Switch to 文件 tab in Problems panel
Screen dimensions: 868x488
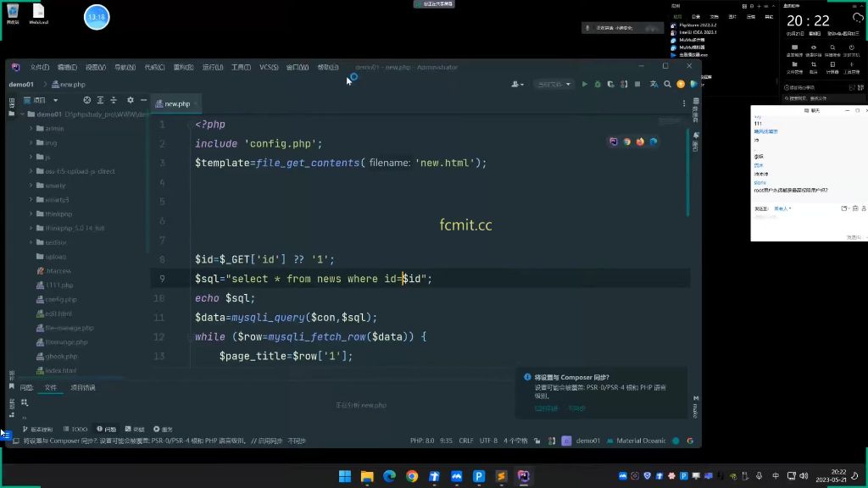50,387
